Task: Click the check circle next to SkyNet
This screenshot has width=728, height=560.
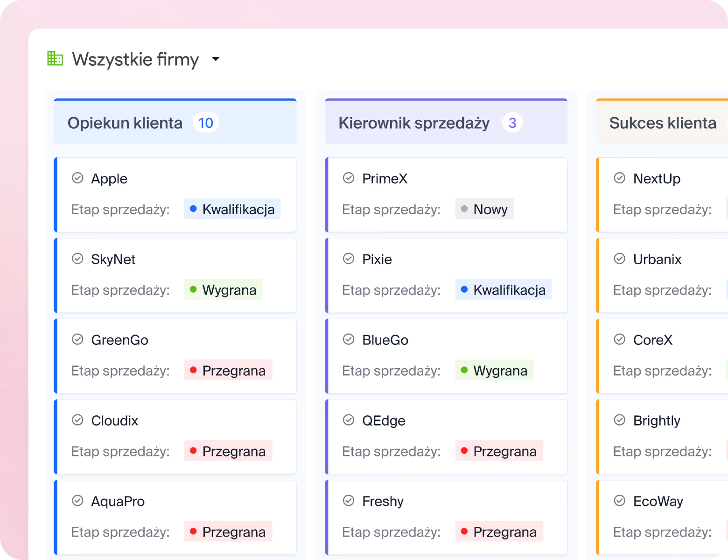Action: click(x=77, y=259)
